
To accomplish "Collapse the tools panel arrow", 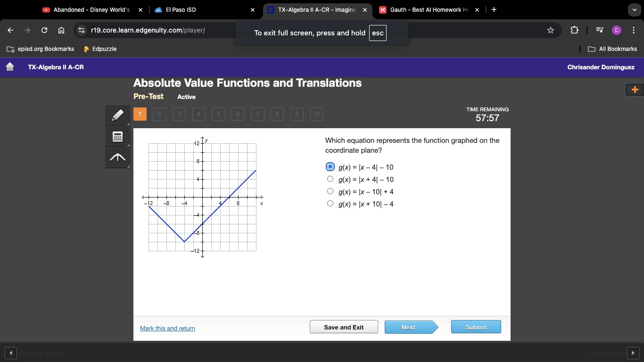I will [118, 157].
